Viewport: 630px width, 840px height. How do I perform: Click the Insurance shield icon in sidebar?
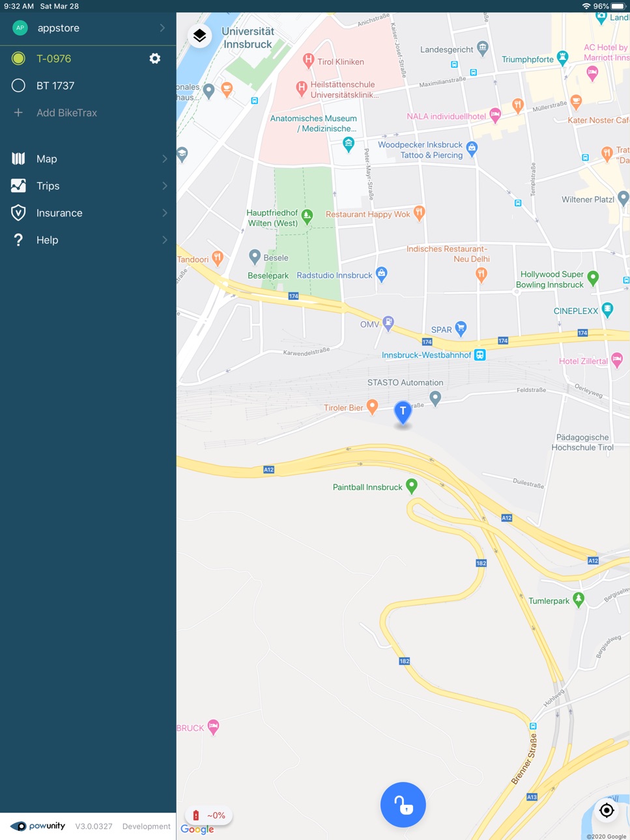tap(18, 213)
